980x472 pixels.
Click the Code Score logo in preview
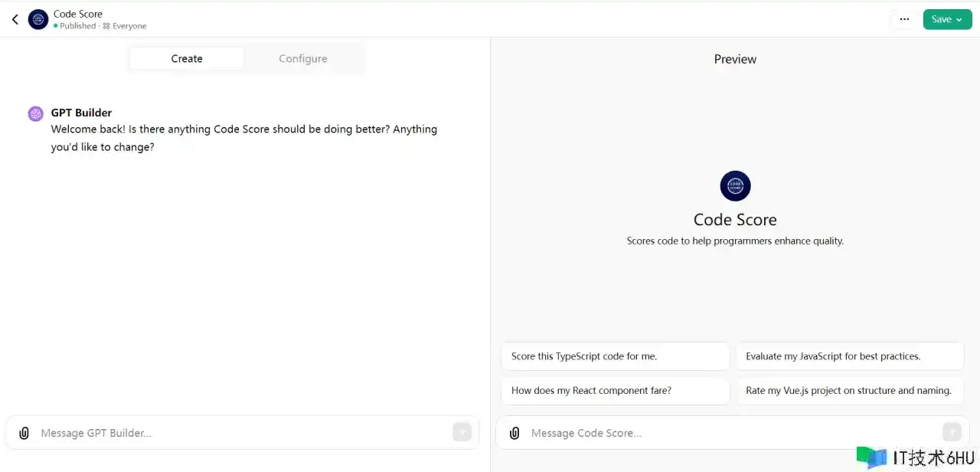[x=735, y=186]
